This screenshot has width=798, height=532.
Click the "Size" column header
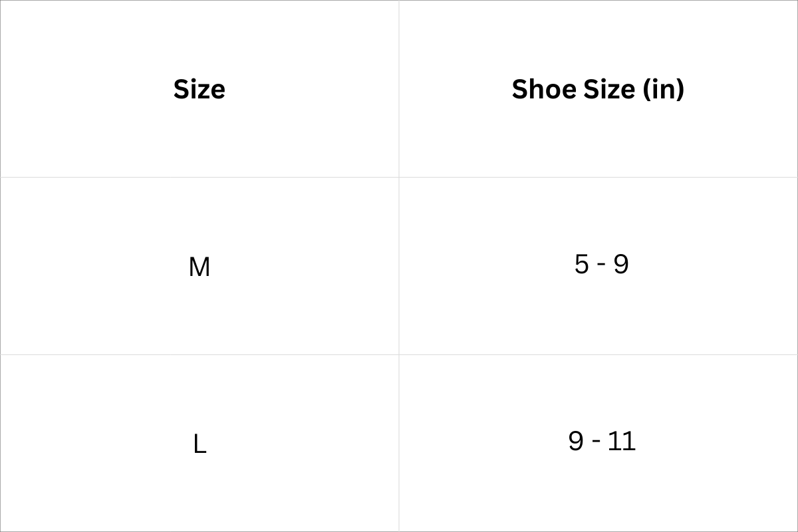199,89
